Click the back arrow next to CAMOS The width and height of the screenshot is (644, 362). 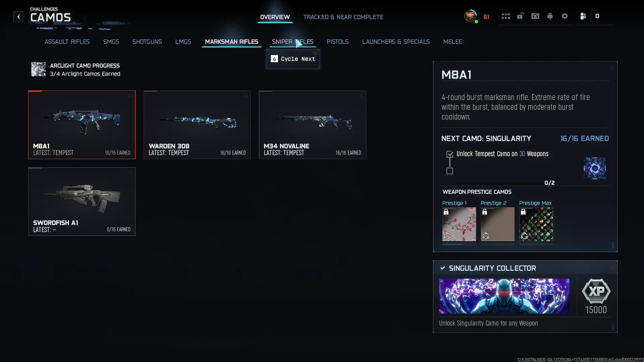19,17
